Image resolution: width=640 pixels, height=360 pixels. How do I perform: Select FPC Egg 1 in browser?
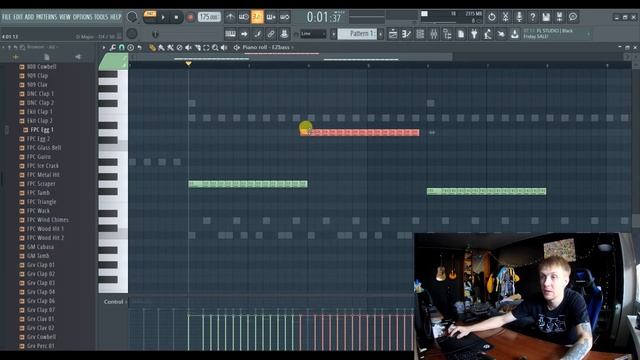pos(42,130)
